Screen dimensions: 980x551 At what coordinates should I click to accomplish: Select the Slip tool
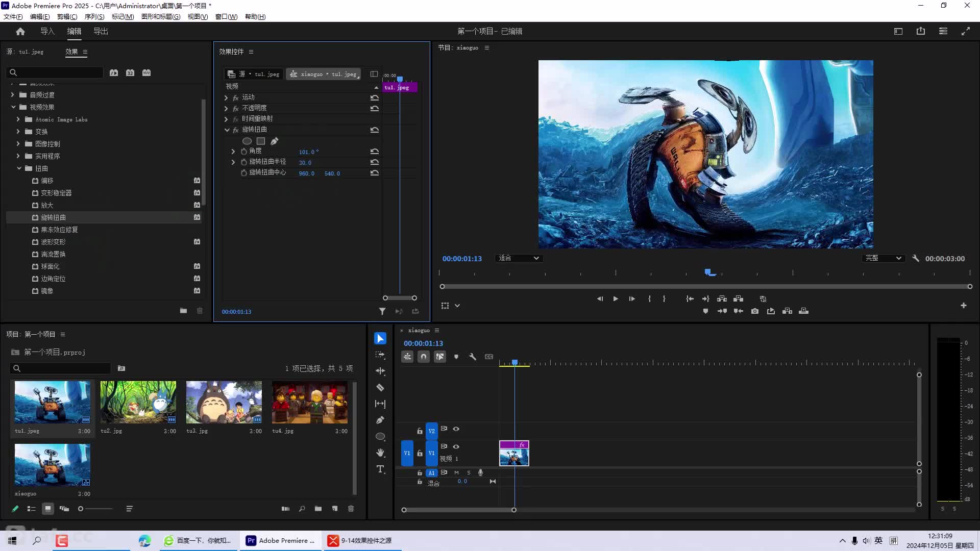(x=380, y=404)
